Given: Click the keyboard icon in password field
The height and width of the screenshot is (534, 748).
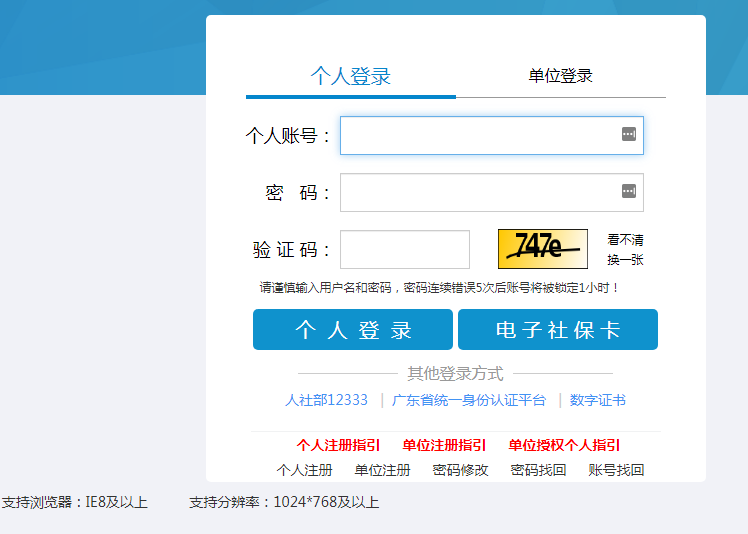Looking at the screenshot, I should tap(628, 191).
